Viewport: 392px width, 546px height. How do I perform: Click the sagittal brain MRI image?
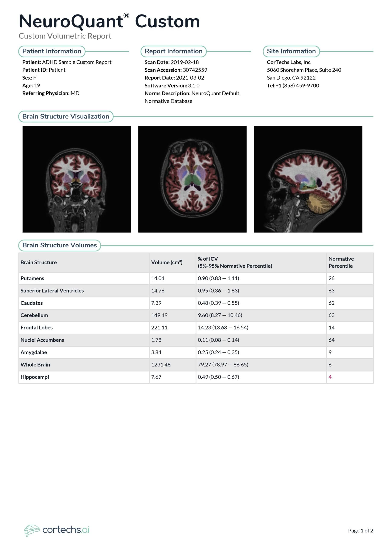coord(308,179)
